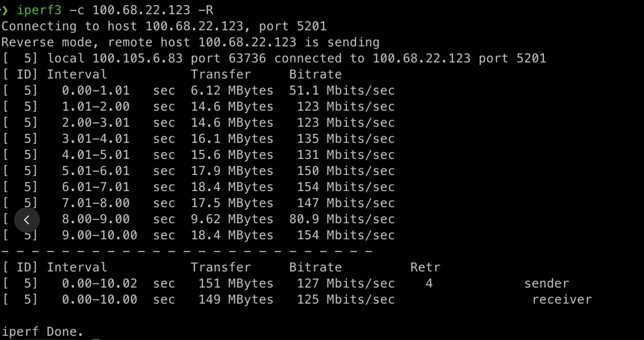The width and height of the screenshot is (644, 340).
Task: Click the Retr column header
Action: (x=425, y=267)
